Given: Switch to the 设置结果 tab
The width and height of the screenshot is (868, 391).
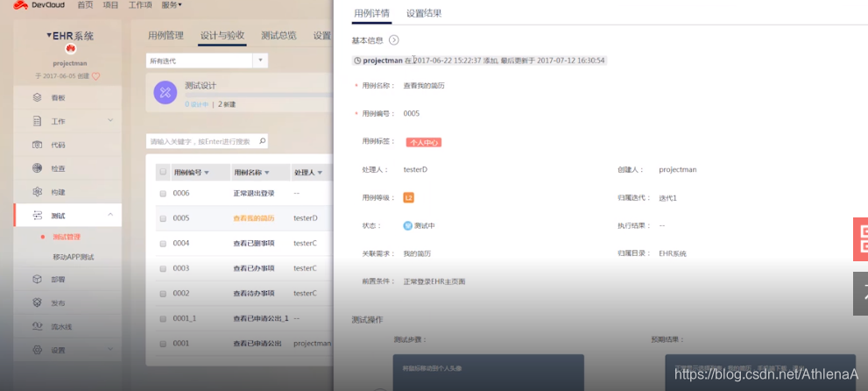Looking at the screenshot, I should [424, 13].
